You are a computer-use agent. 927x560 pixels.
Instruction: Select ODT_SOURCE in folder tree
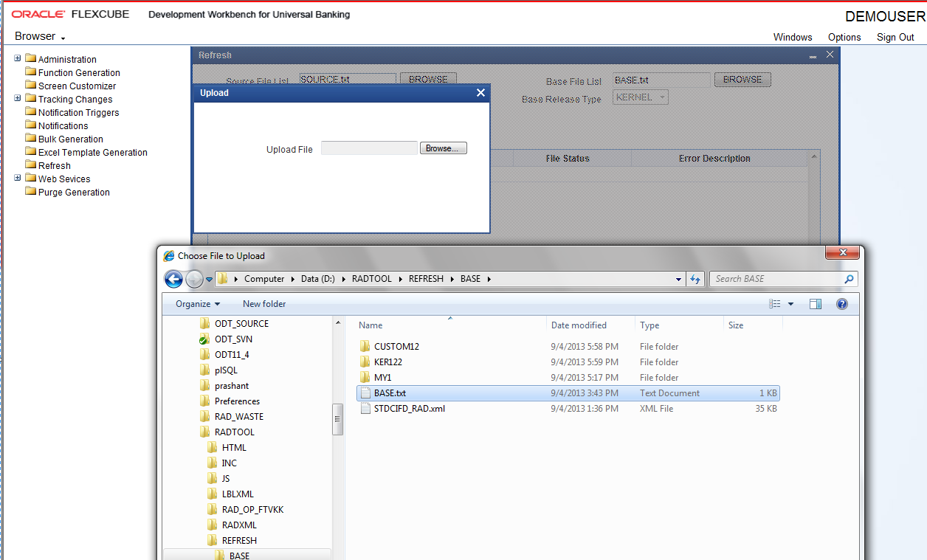tap(241, 323)
